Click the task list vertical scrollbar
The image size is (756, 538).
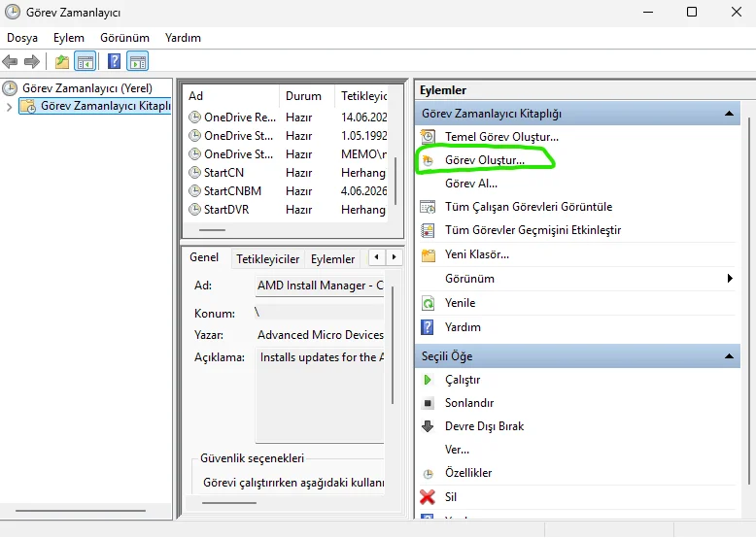(x=395, y=181)
